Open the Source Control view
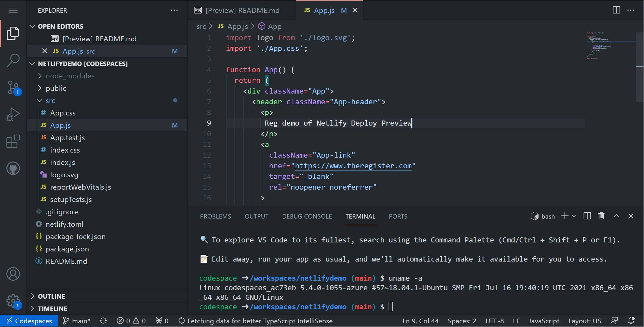The width and height of the screenshot is (644, 327). [13, 87]
